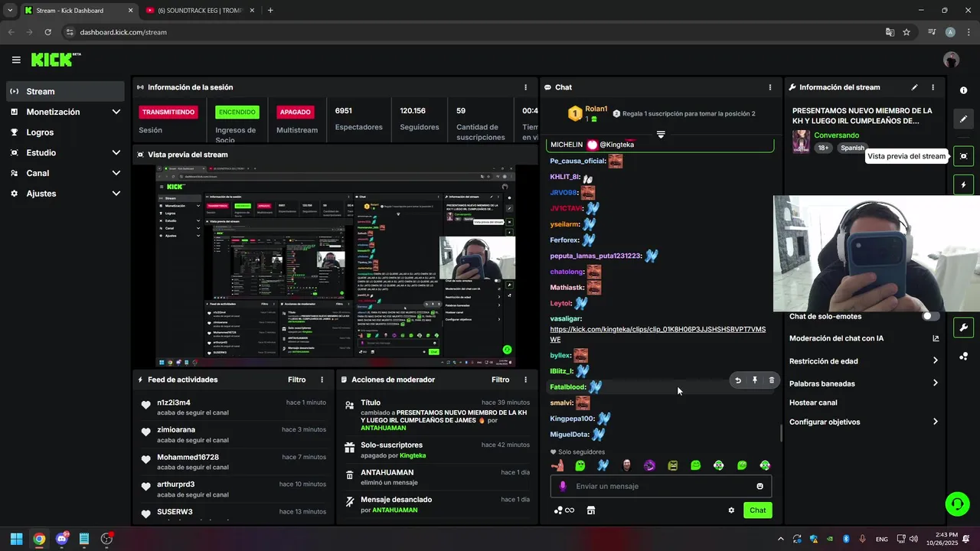Click the browser address bar
Screen dimensions: 980x551
click(475, 32)
